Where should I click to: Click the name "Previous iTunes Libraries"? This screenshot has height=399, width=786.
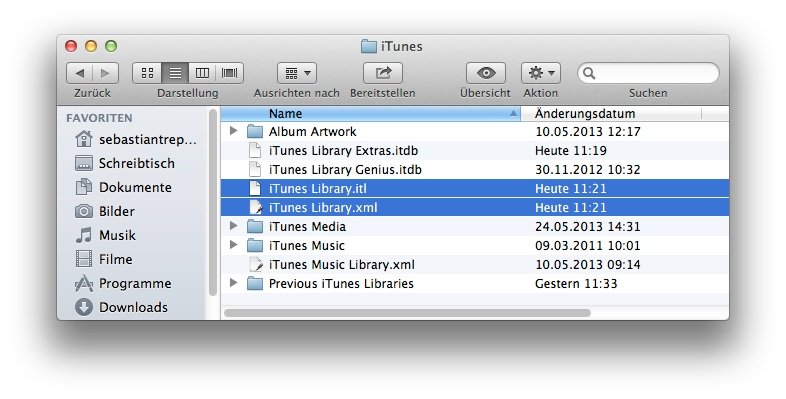click(x=341, y=284)
